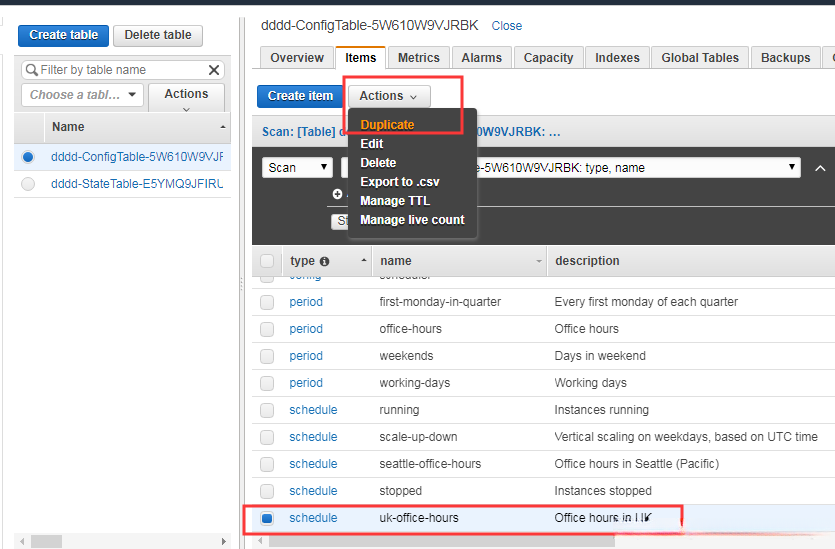
Task: Open the Scan/Query type dropdown
Action: [x=297, y=168]
